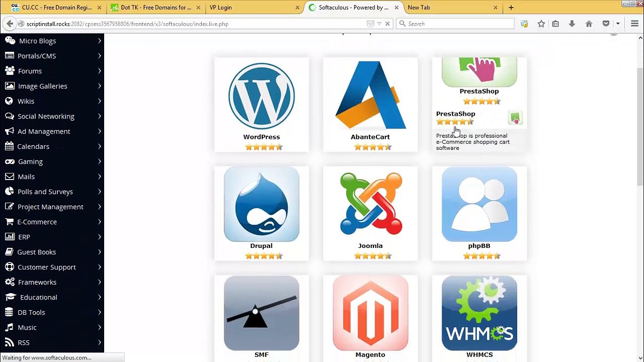Go to browser home page icon
Screen dimensions: 644x362
pos(589,24)
